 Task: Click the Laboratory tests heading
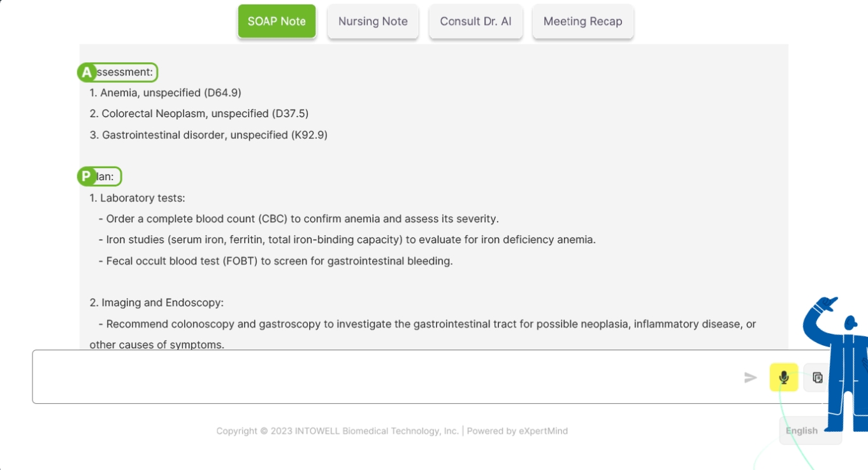[x=137, y=198]
